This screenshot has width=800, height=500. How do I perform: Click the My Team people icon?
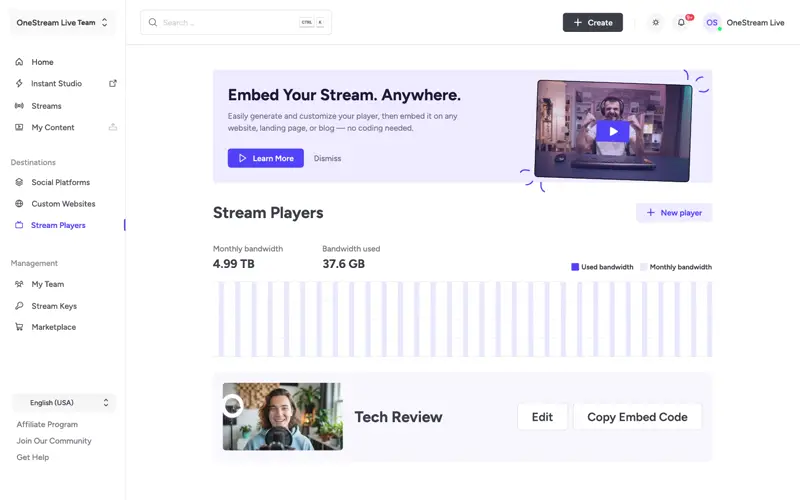click(x=19, y=284)
